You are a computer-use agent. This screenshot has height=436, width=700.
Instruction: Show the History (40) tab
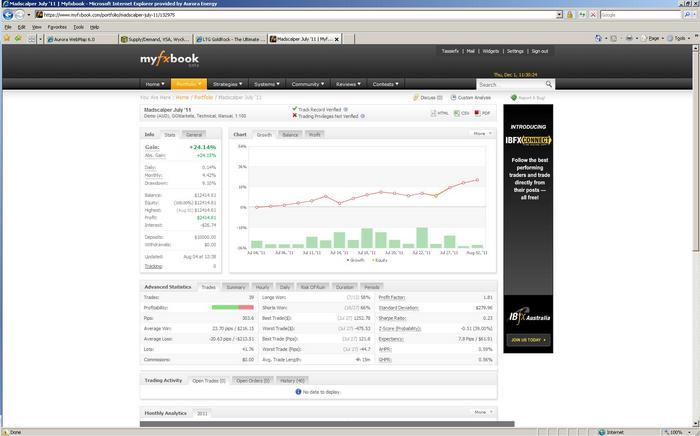[x=292, y=381]
